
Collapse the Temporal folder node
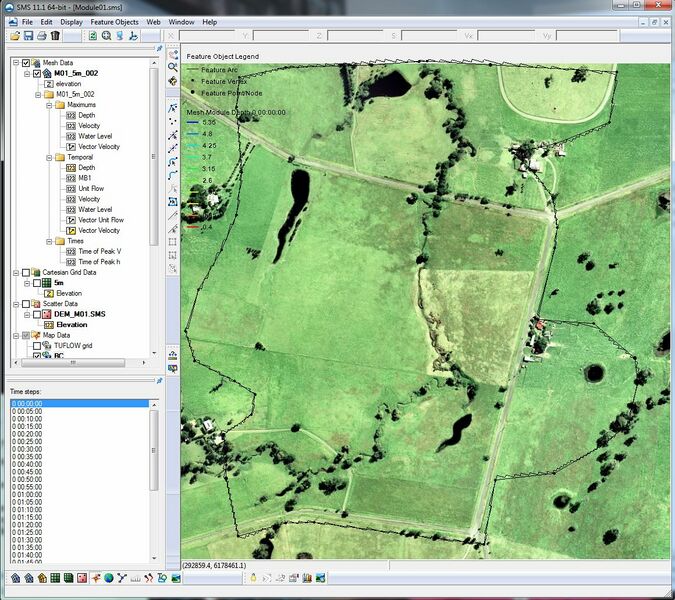pos(49,157)
